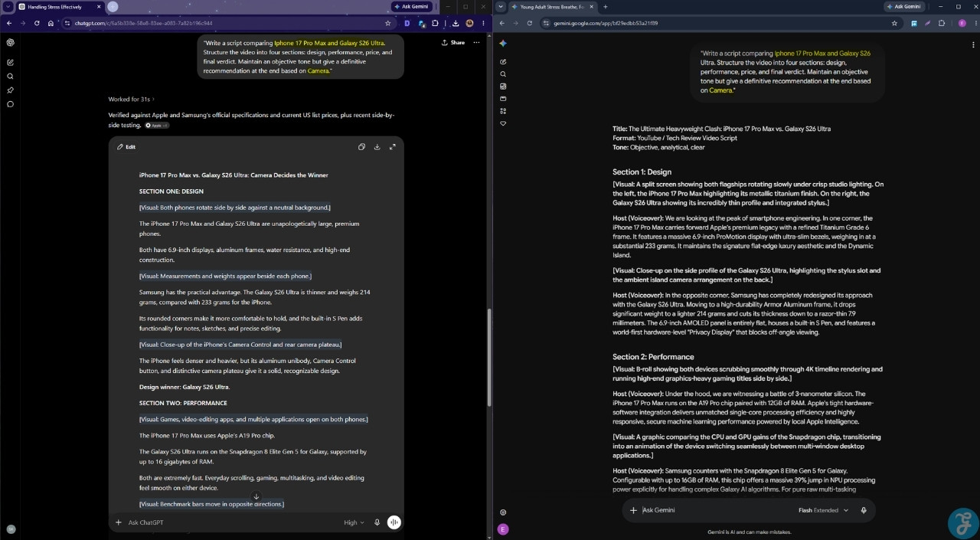
Task: Start a new chat in ChatGPT sidebar
Action: 11,62
